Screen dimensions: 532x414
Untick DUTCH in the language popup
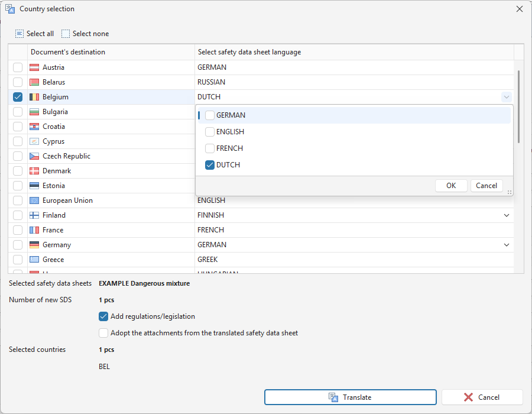(210, 165)
